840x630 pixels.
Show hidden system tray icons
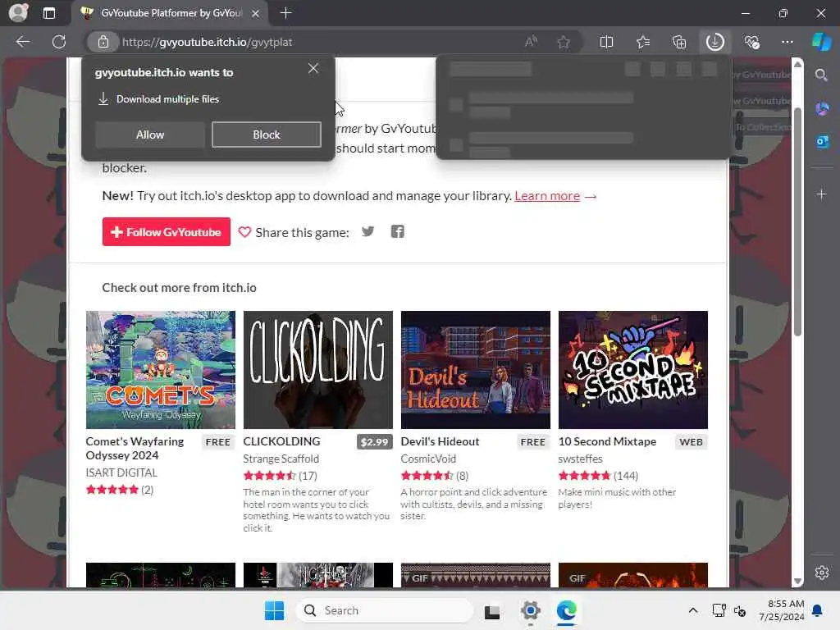coord(692,610)
